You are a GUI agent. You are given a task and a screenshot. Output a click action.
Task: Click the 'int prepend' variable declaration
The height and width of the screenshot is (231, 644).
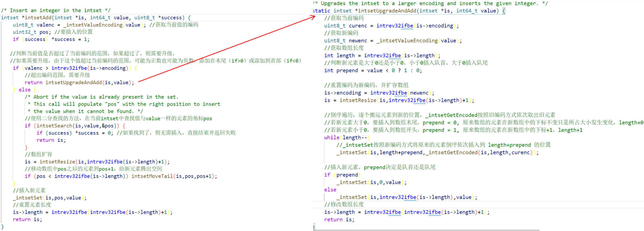[341, 70]
